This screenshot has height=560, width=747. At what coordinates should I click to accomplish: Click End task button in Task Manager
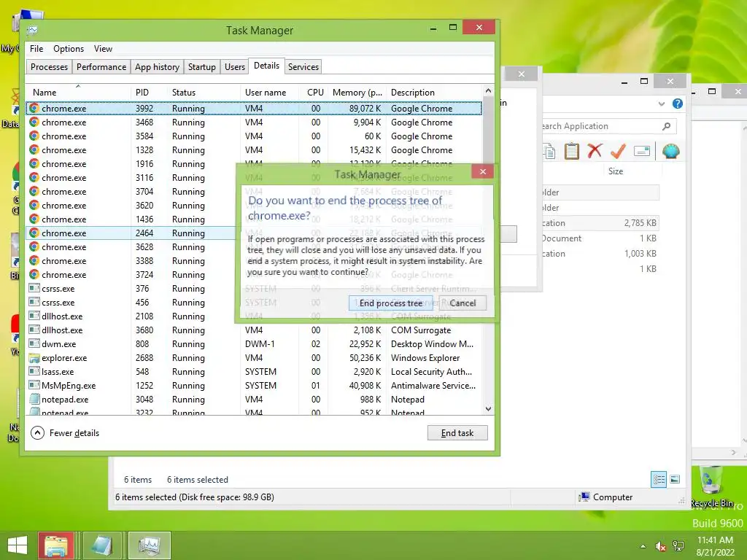[x=457, y=433]
